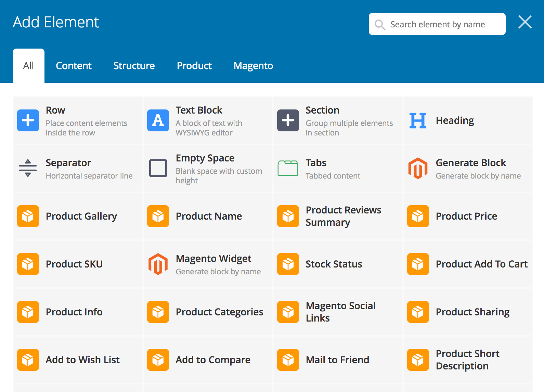
Task: Switch to the Structure tab
Action: (134, 66)
